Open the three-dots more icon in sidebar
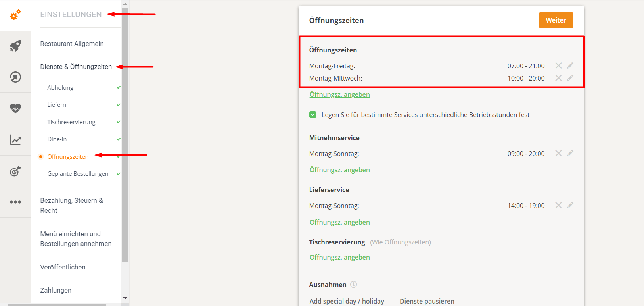 [15, 202]
